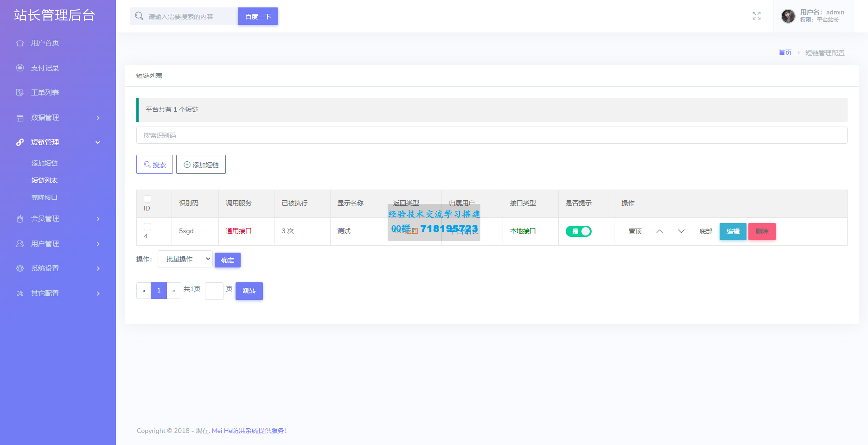The height and width of the screenshot is (445, 868).
Task: Select 克隆接口 in the sidebar submenu
Action: pyautogui.click(x=45, y=197)
